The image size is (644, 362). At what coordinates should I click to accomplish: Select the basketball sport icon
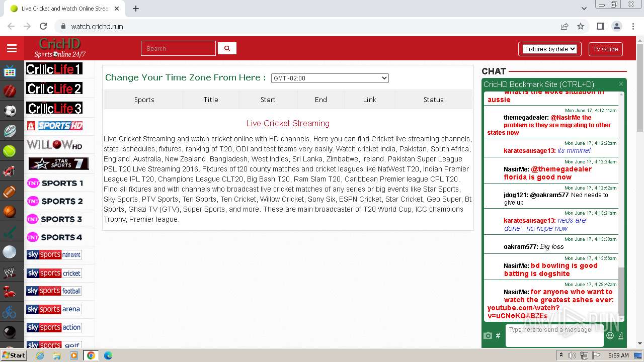tap(10, 212)
